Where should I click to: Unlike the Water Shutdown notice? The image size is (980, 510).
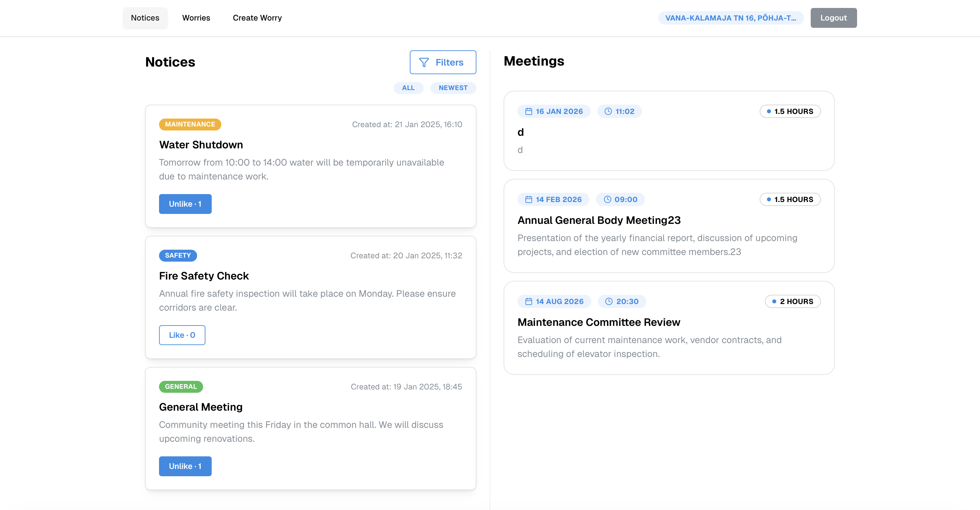point(185,204)
